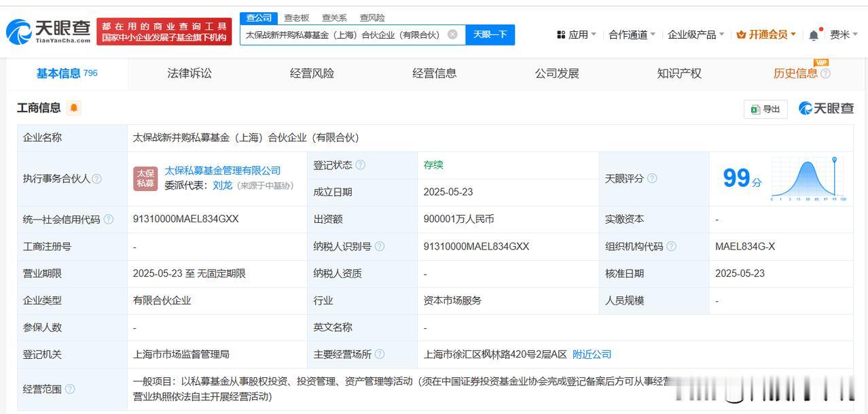Click the orange alert bell beside 工商信息
868x414 pixels.
pyautogui.click(x=73, y=108)
